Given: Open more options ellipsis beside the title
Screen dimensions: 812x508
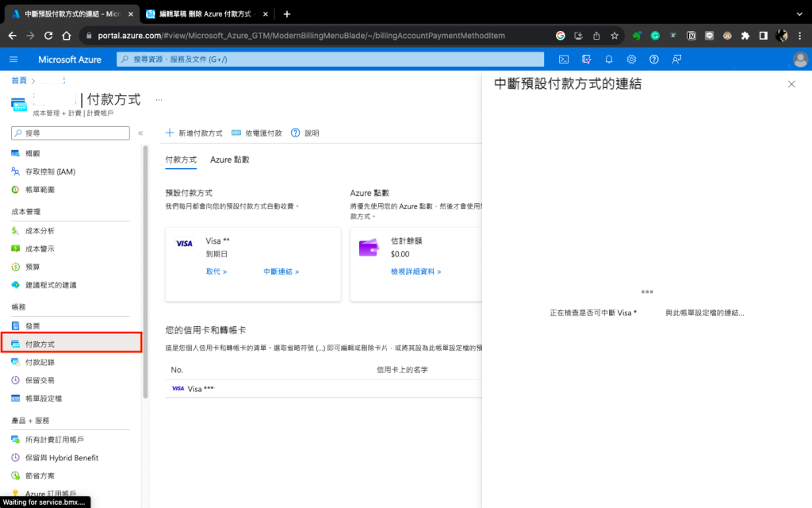Looking at the screenshot, I should 159,99.
